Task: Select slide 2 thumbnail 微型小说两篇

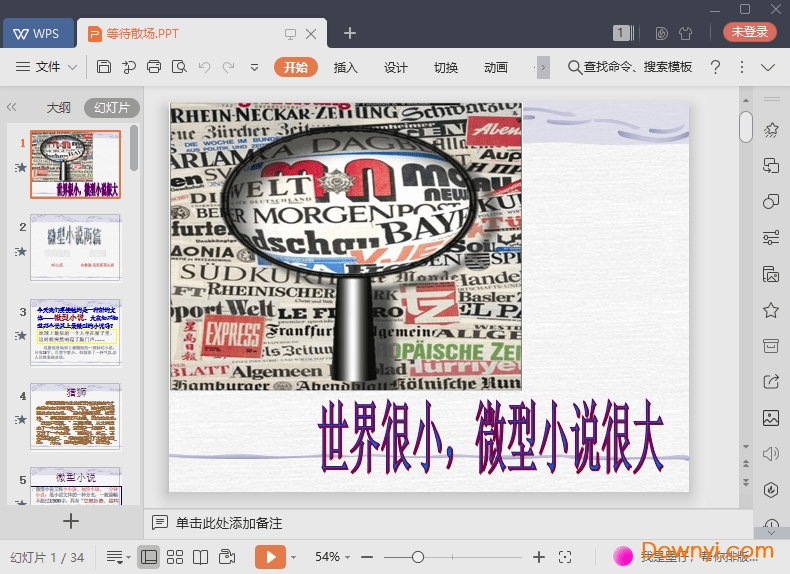Action: point(76,247)
